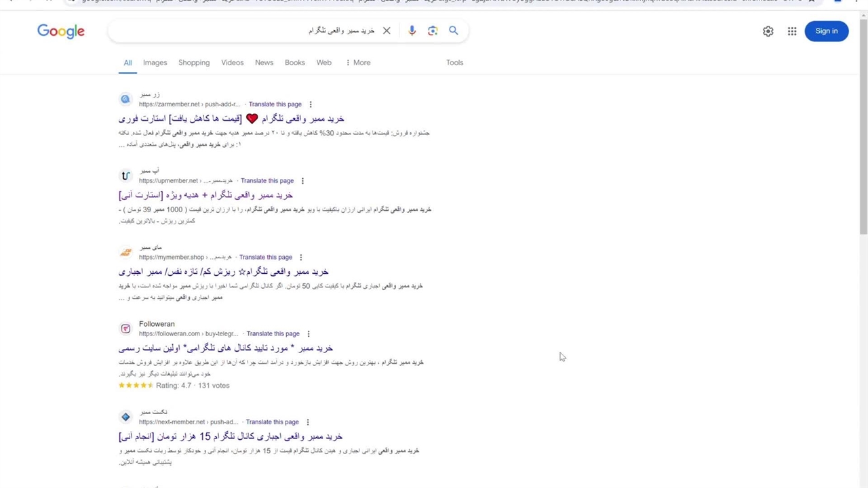The height and width of the screenshot is (488, 868).
Task: Open three-dot menu for upmember.net result
Action: [302, 181]
